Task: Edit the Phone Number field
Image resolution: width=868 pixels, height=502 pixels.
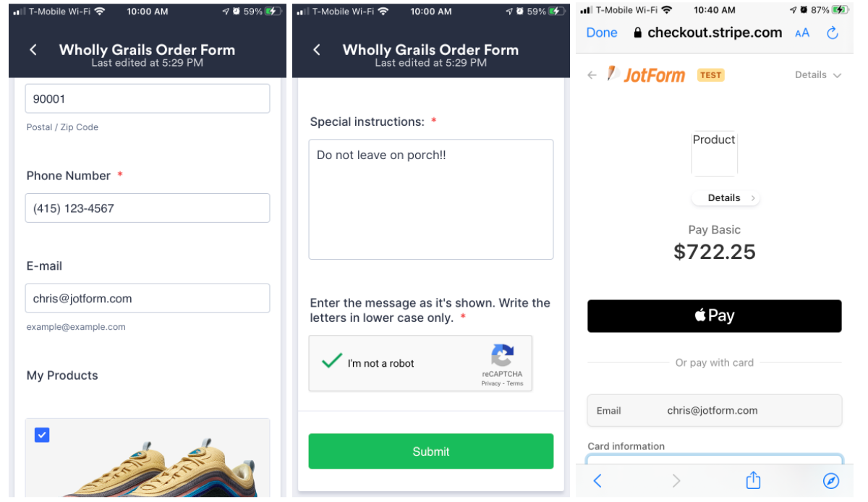Action: [x=148, y=208]
